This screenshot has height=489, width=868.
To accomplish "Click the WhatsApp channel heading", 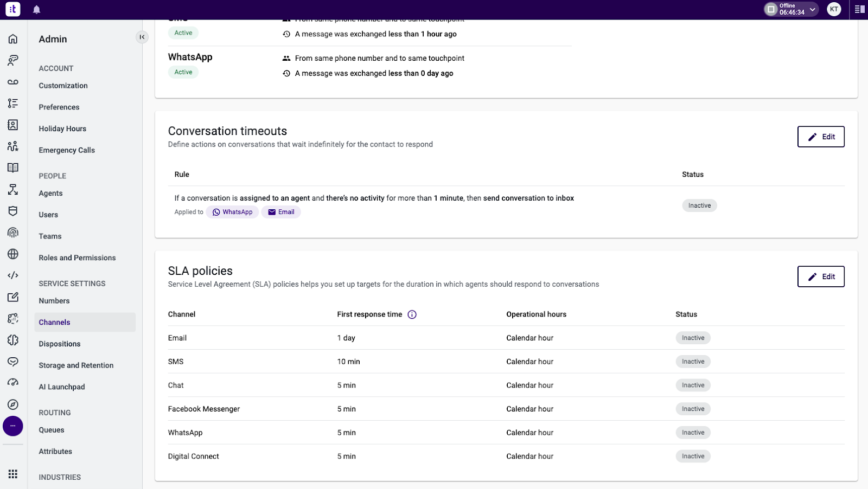I will click(190, 57).
